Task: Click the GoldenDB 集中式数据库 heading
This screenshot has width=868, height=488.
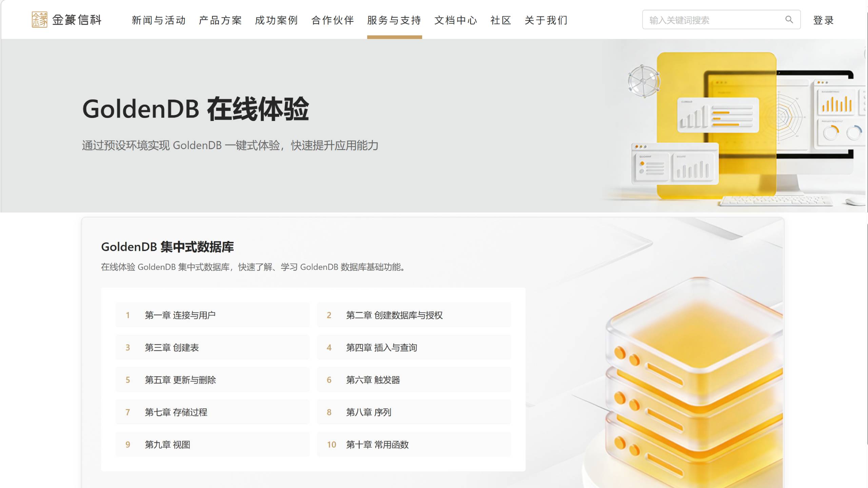Action: tap(167, 247)
